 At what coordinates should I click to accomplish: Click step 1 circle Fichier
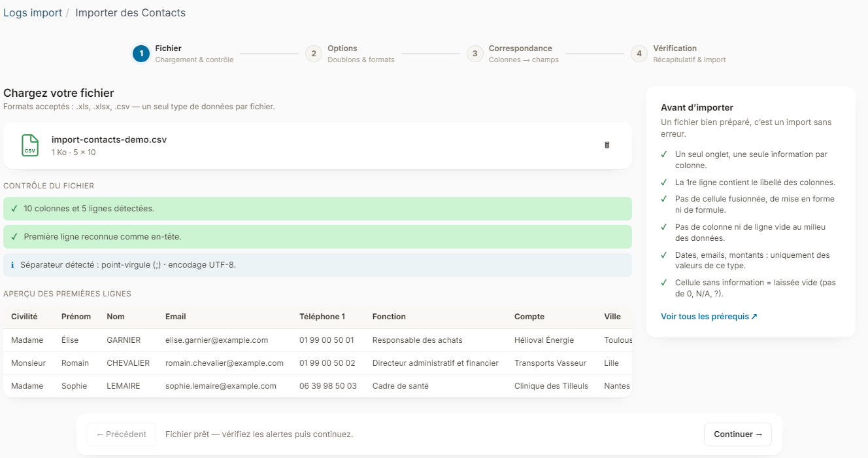coord(141,54)
